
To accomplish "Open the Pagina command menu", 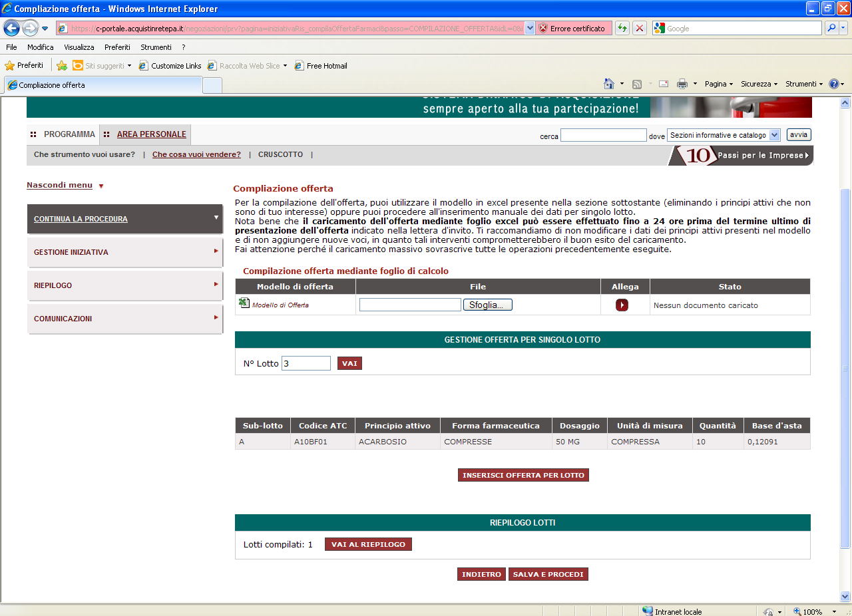I will point(719,84).
